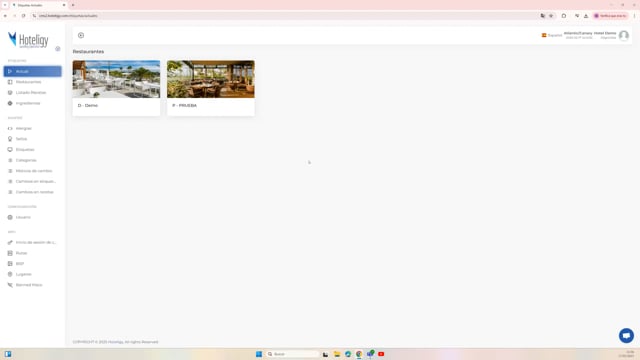Viewport: 640px width, 360px height.
Task: Click the 'P - PRUEBA' card title
Action: (184, 105)
